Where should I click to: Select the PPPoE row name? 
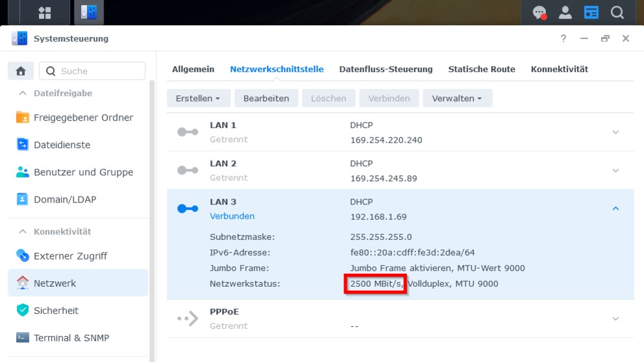224,311
